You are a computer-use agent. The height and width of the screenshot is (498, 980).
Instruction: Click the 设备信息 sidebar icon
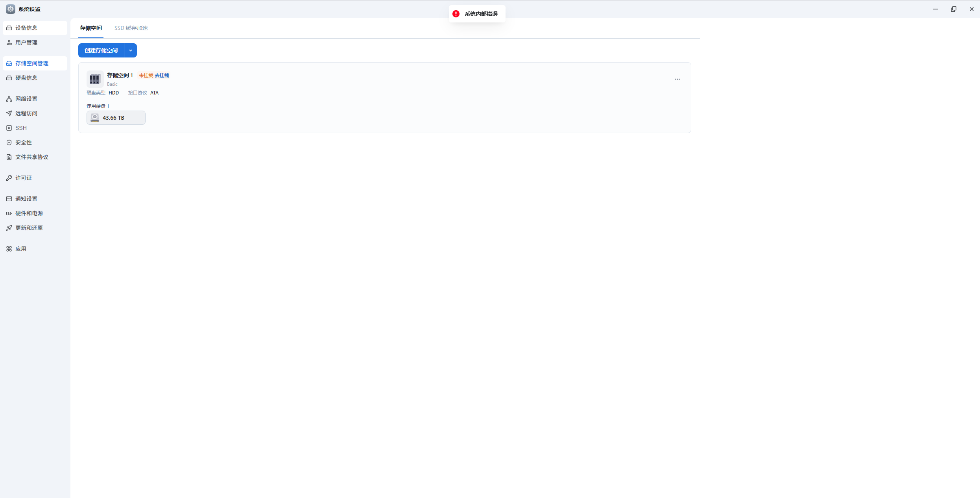9,28
